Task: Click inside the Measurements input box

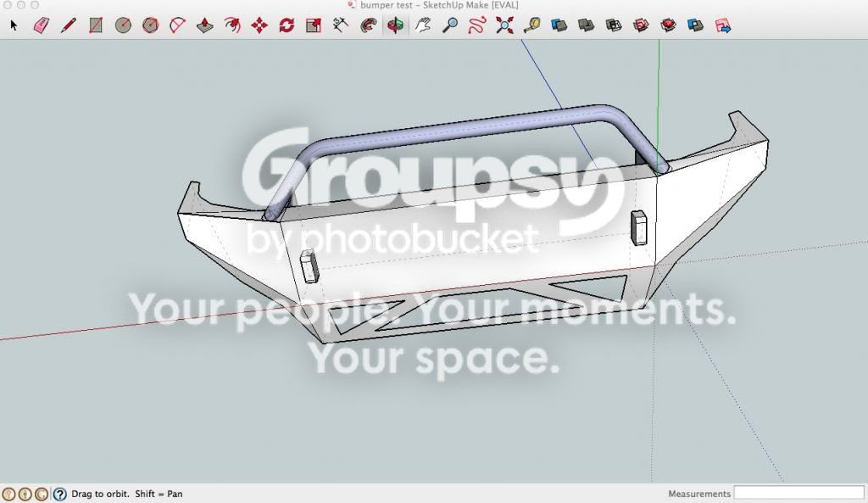Action: (798, 493)
